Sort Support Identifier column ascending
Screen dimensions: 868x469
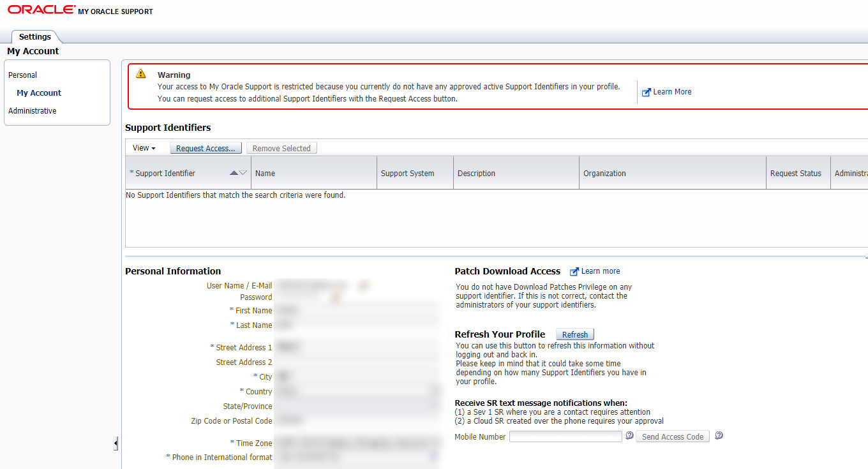point(234,173)
